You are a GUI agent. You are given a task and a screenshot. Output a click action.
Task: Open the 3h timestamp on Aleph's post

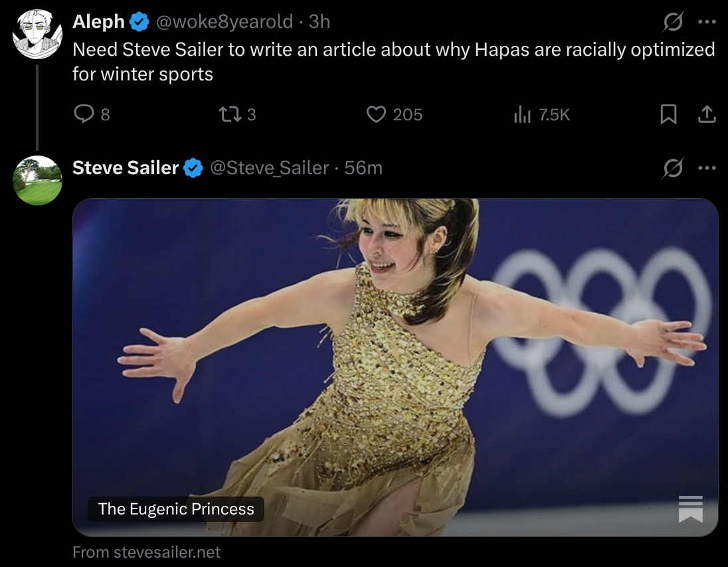(x=319, y=22)
